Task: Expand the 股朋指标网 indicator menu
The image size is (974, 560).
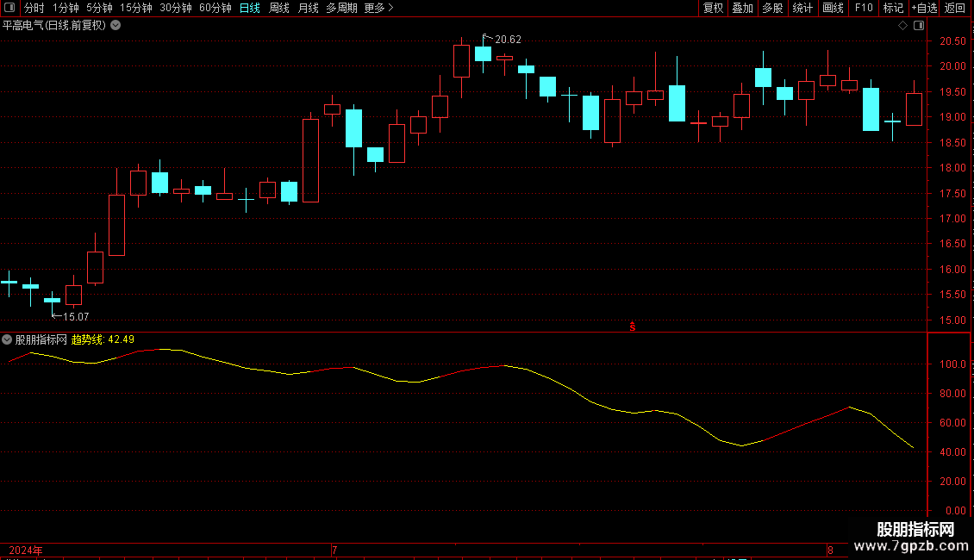Action: coord(7,339)
